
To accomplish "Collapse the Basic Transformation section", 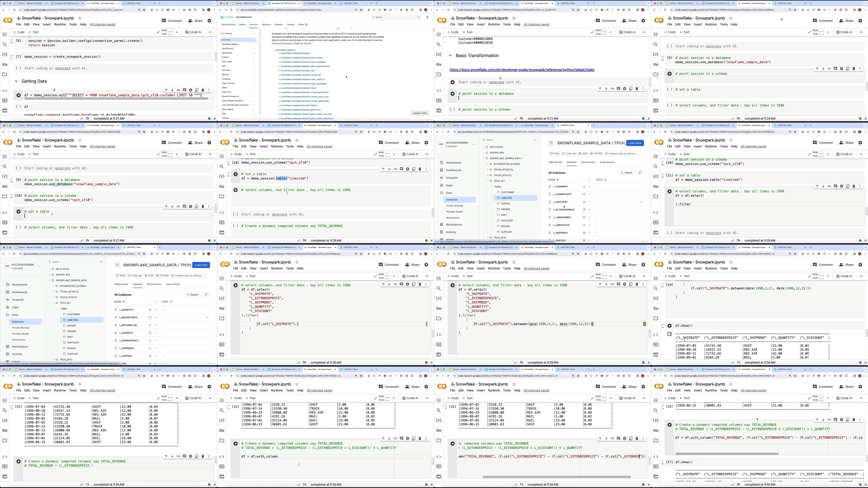I will click(450, 56).
